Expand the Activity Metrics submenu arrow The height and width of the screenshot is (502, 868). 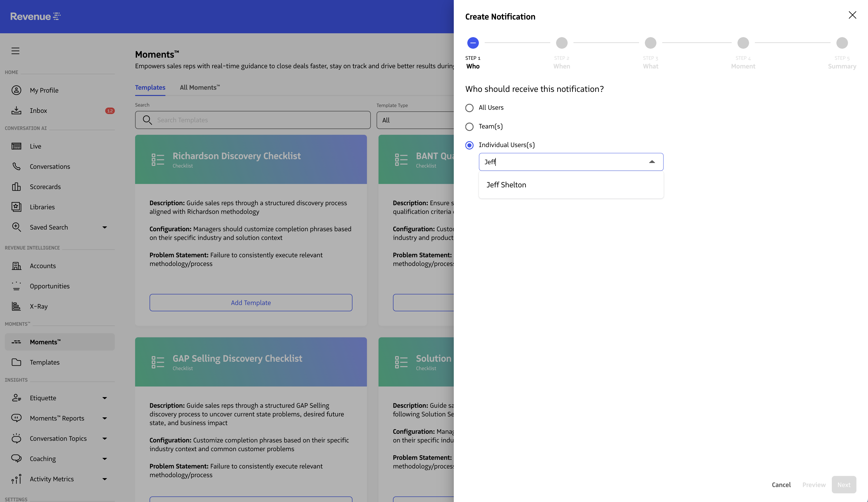105,479
